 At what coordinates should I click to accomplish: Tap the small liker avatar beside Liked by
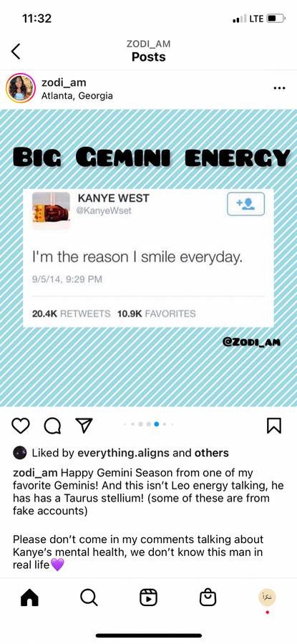20,453
